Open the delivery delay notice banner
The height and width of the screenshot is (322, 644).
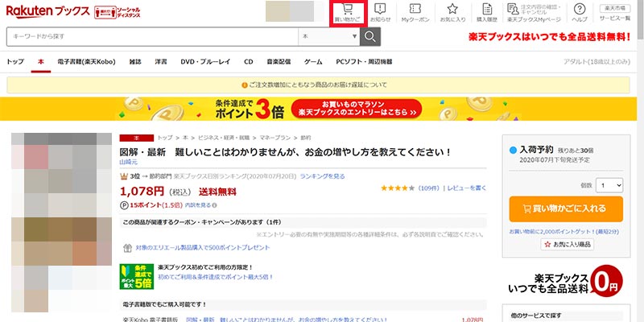coord(318,85)
